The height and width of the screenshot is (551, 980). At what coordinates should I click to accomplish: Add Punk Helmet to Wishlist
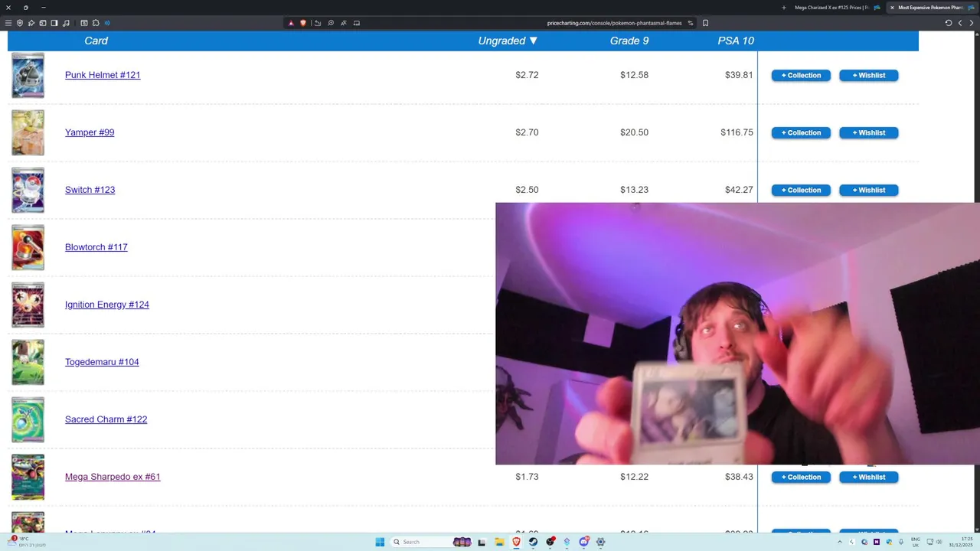869,75
